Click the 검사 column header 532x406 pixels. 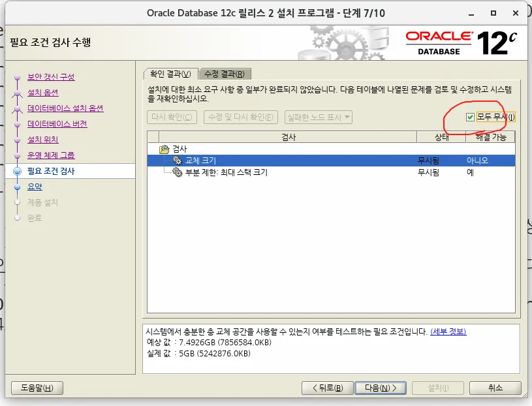[x=288, y=137]
